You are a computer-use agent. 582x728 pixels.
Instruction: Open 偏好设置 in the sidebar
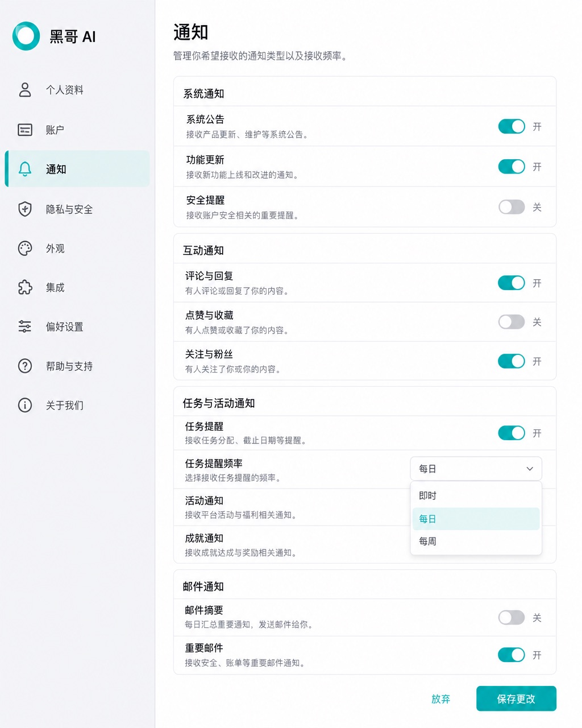[x=77, y=326]
